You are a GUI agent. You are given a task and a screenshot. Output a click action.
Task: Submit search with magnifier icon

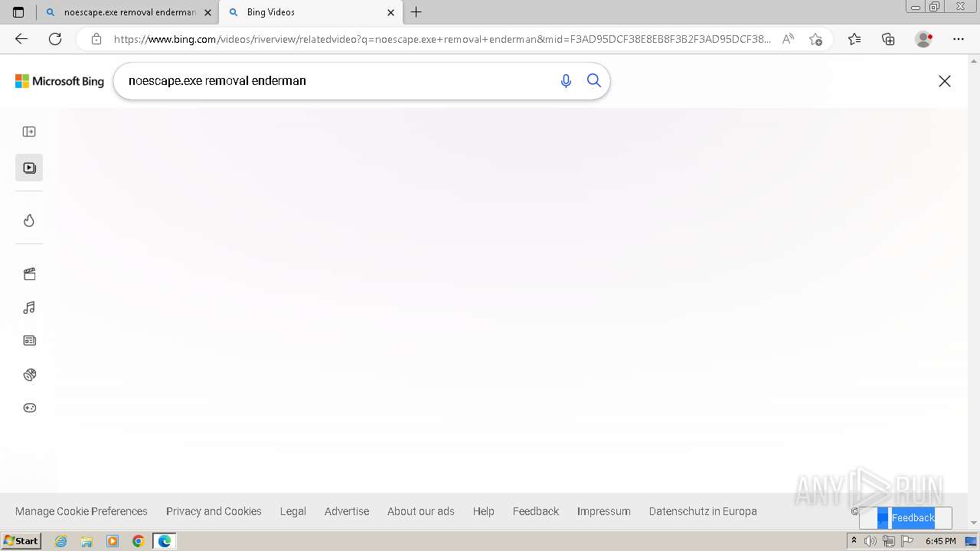[594, 80]
